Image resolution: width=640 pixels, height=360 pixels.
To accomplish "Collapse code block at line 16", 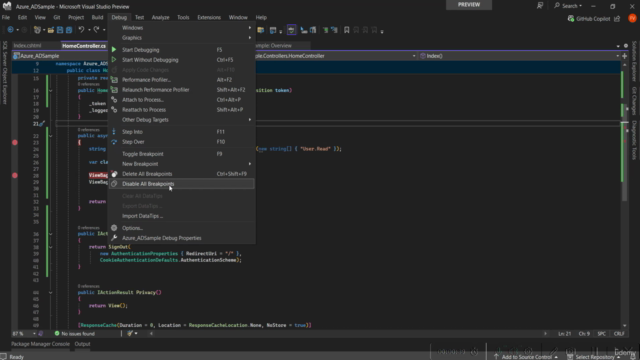I will pos(51,91).
